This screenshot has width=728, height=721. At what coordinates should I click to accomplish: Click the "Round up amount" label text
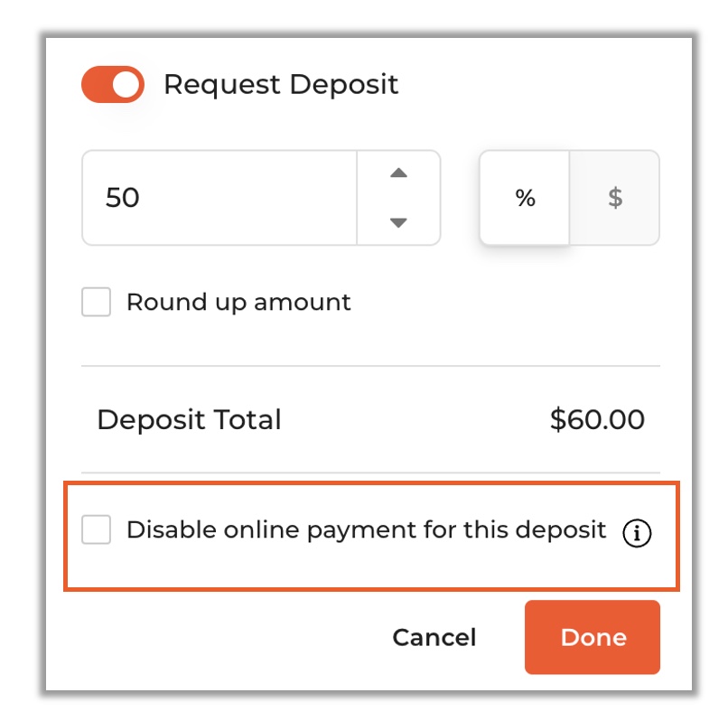(238, 303)
